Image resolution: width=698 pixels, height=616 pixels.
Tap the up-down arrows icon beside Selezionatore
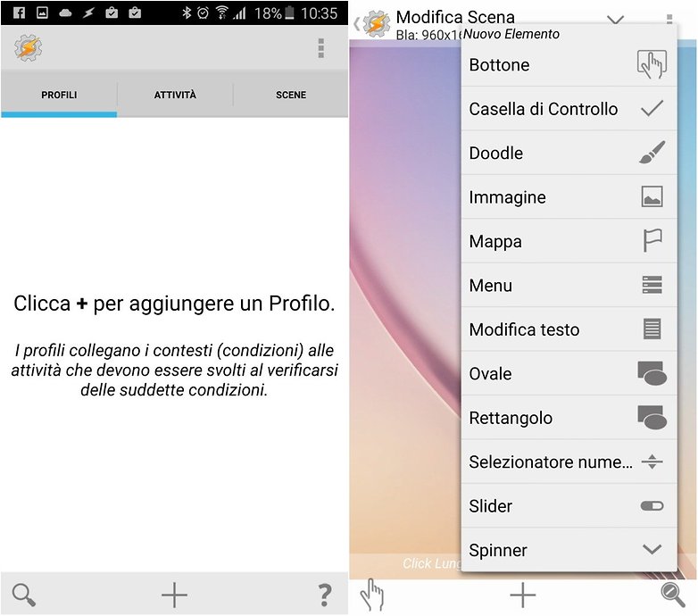pos(652,462)
